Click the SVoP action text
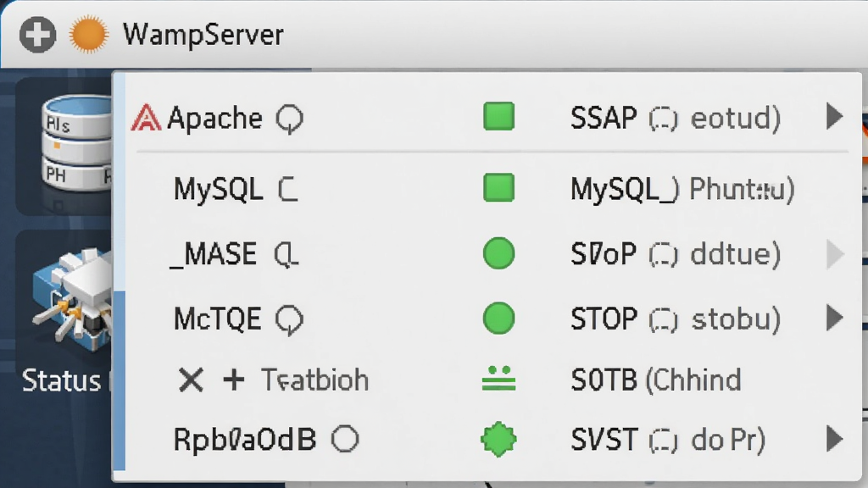 pos(676,254)
